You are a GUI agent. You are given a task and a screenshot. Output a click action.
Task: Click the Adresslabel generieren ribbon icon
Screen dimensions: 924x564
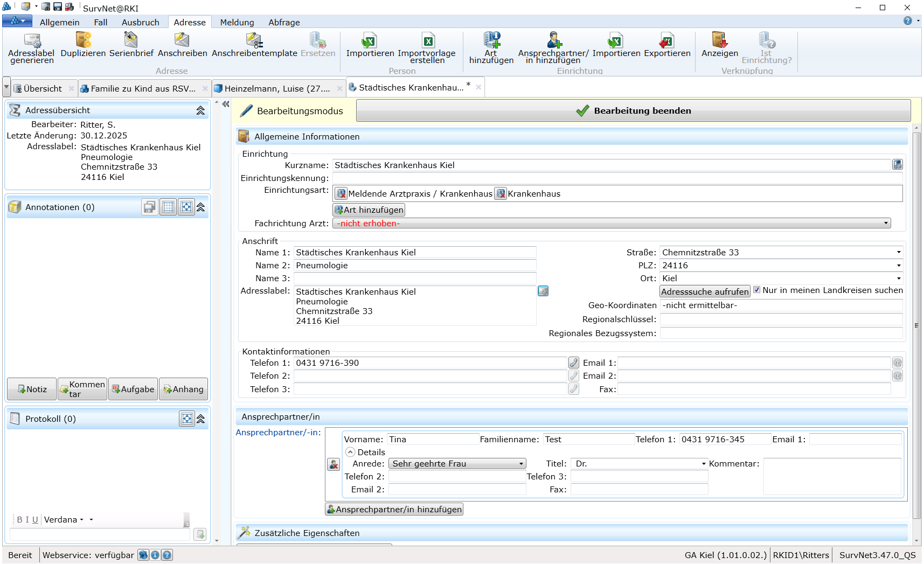coord(32,41)
